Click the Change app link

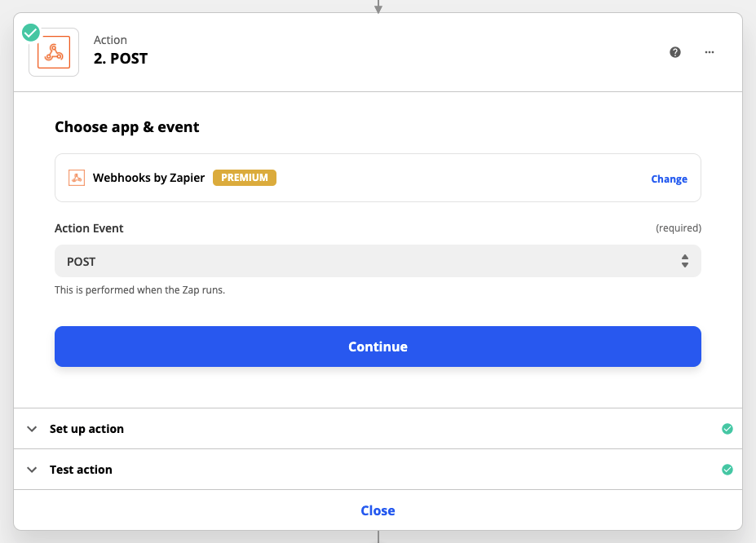point(669,179)
